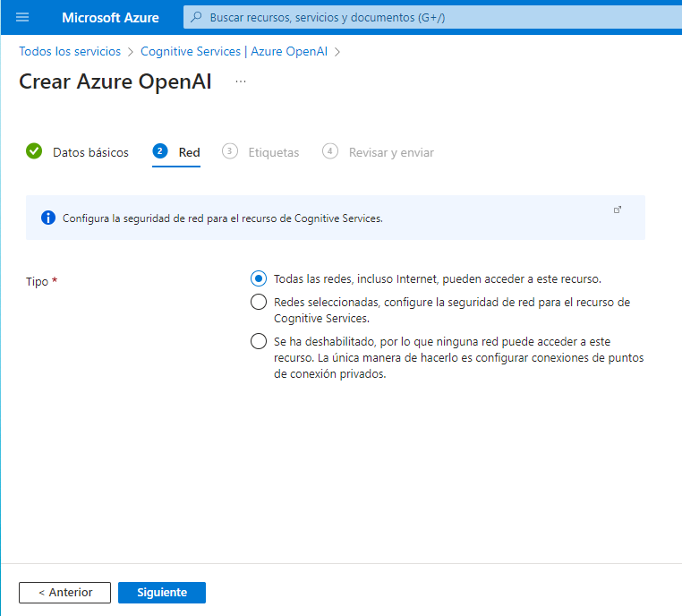
Task: Click the green checkmark step icon
Action: point(34,151)
